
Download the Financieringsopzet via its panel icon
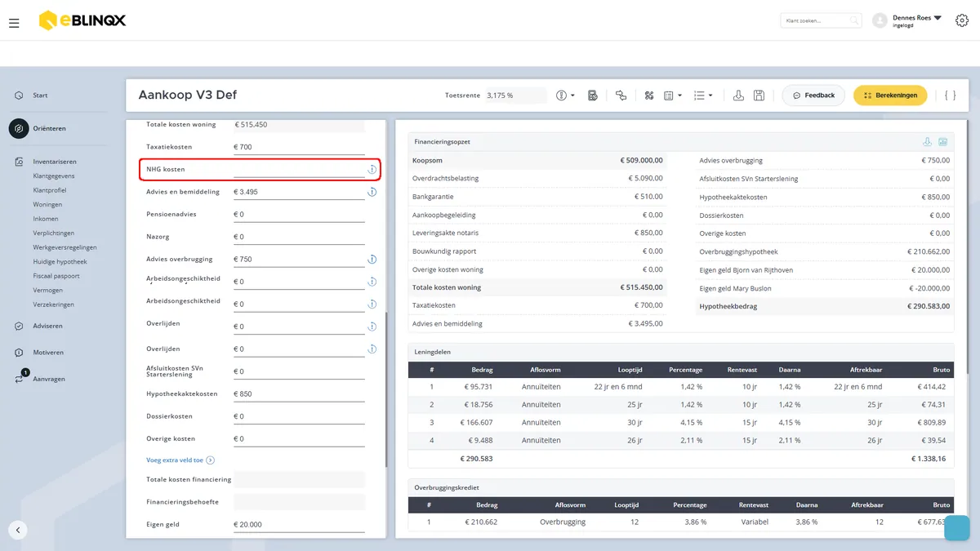[927, 142]
